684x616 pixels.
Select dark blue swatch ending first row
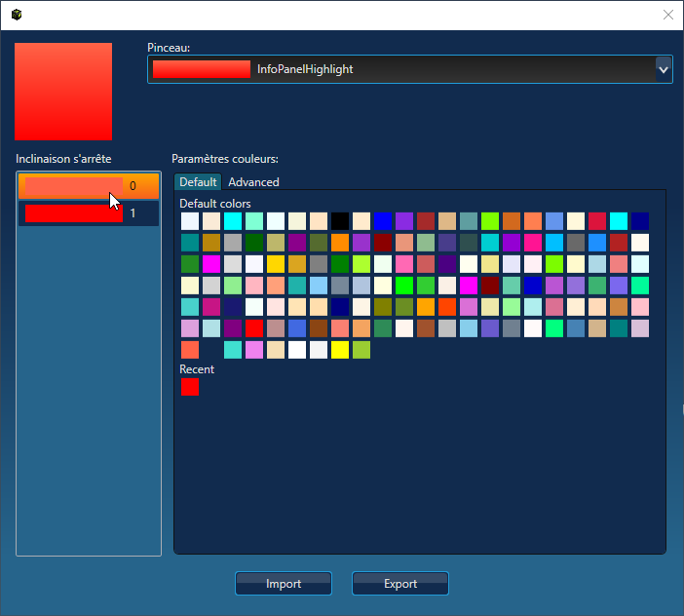[x=640, y=221]
